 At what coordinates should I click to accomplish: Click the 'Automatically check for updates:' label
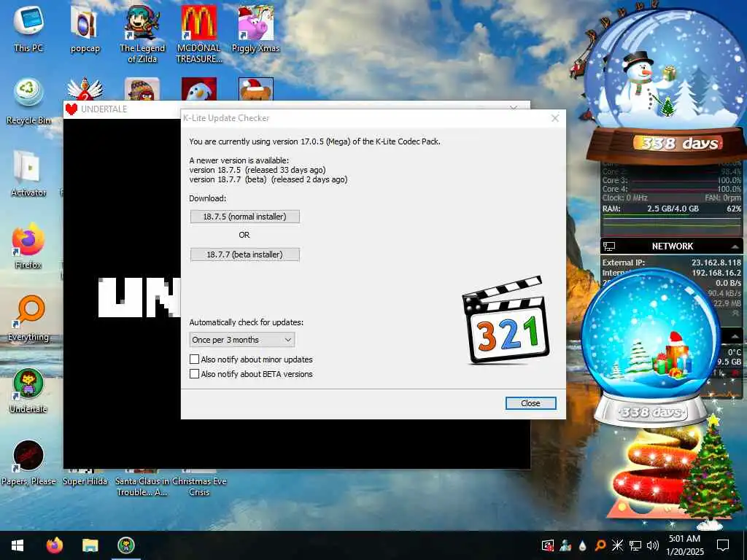coord(247,322)
